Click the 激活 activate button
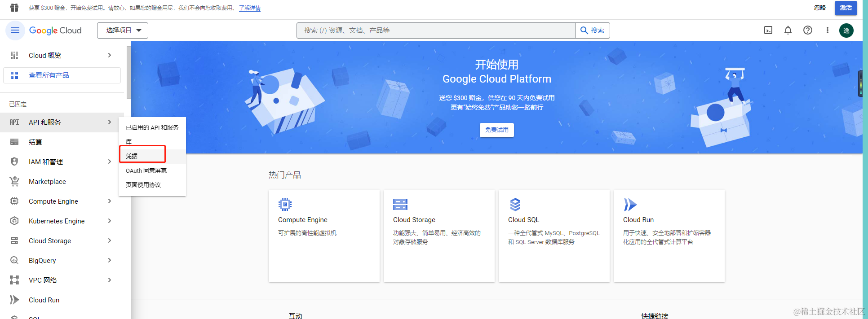The height and width of the screenshot is (319, 868). point(846,8)
